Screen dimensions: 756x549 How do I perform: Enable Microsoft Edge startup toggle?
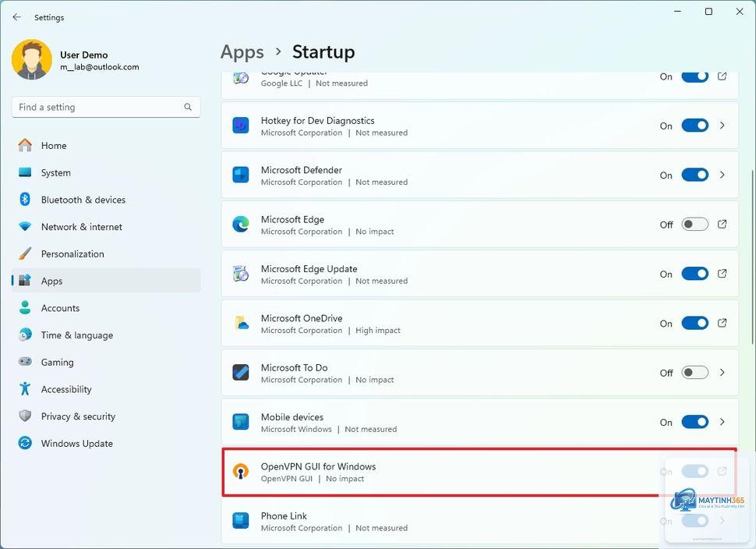694,225
